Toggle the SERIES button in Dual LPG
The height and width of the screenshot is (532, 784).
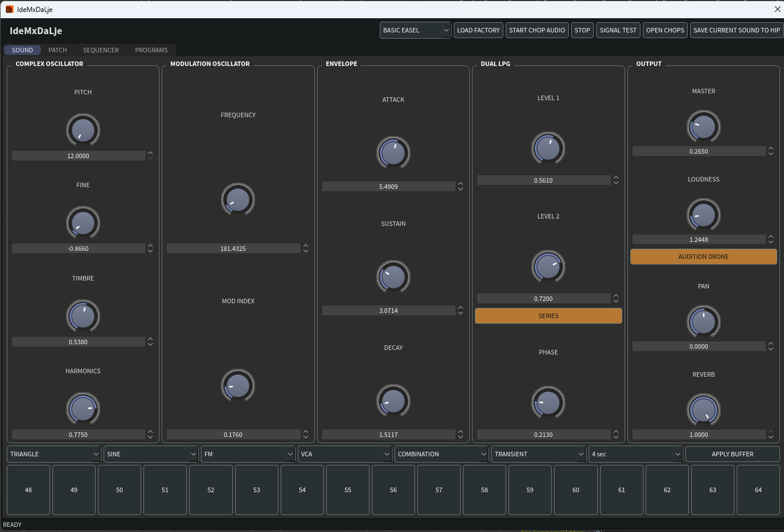(548, 316)
